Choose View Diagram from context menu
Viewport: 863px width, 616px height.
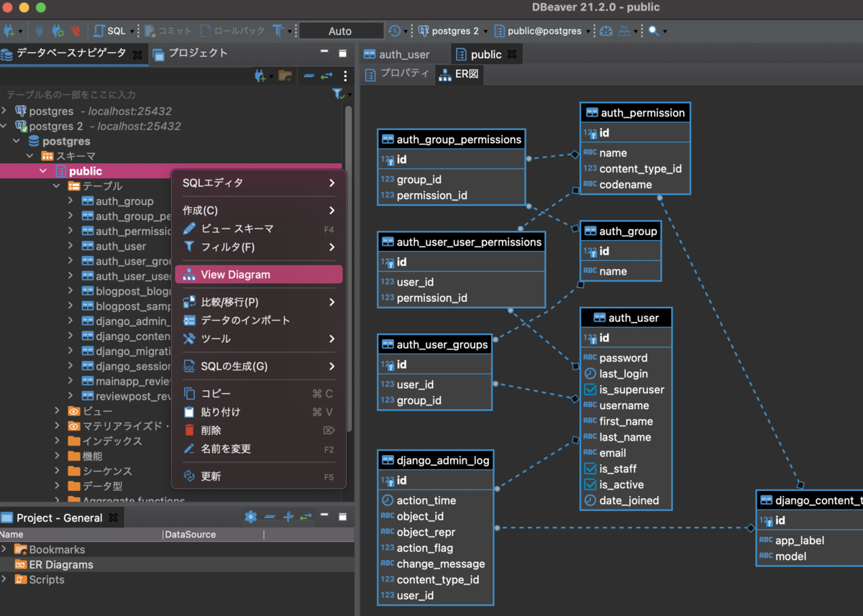[259, 275]
